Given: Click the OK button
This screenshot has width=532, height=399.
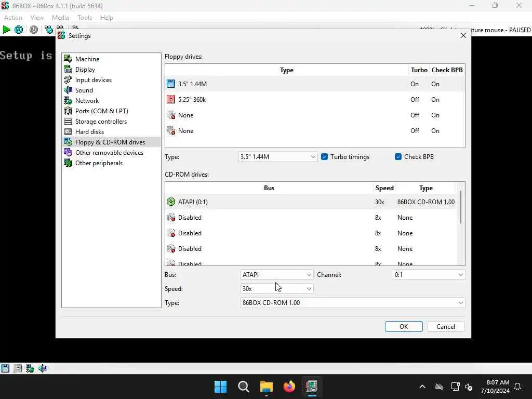Looking at the screenshot, I should coord(404,326).
